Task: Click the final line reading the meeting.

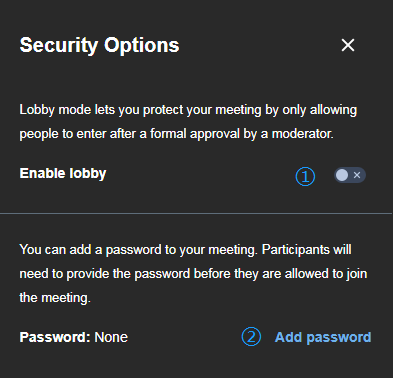Action: pos(55,297)
